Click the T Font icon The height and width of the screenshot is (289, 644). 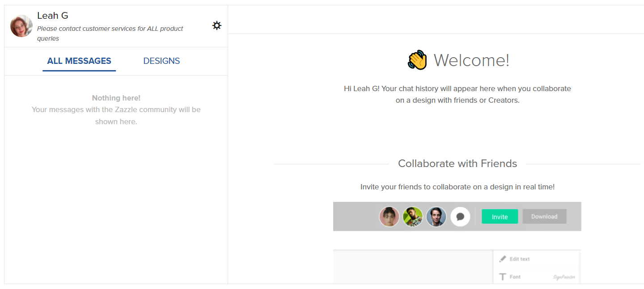pyautogui.click(x=503, y=277)
